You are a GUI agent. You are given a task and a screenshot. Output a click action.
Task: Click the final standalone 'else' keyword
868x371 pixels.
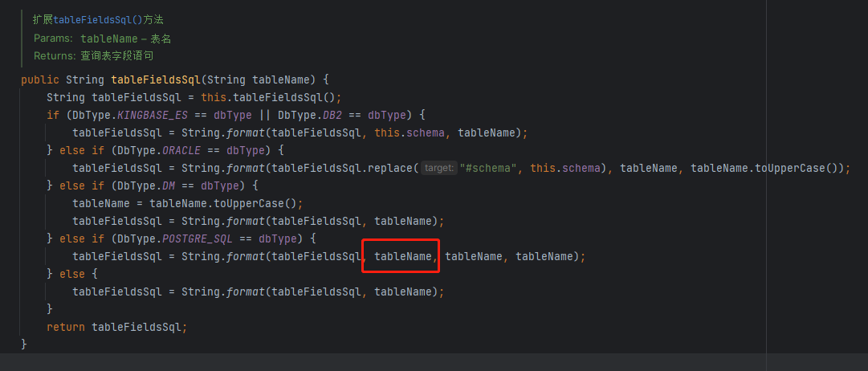(72, 274)
